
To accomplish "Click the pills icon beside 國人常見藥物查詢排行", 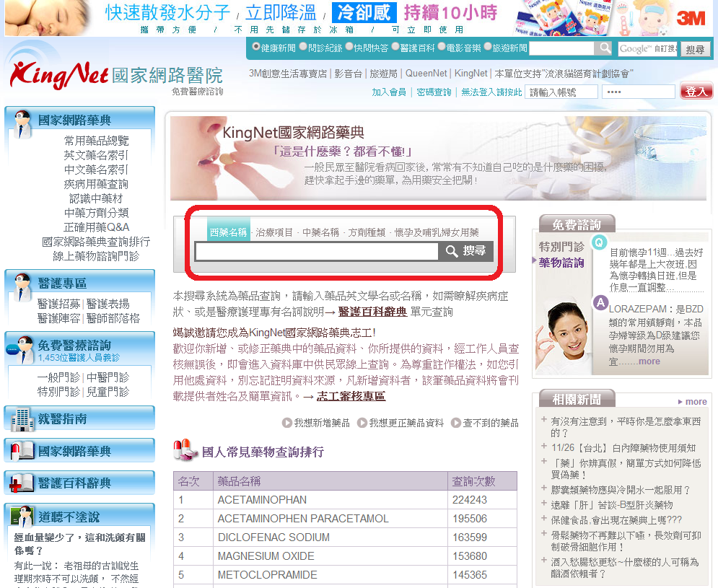I will point(185,451).
